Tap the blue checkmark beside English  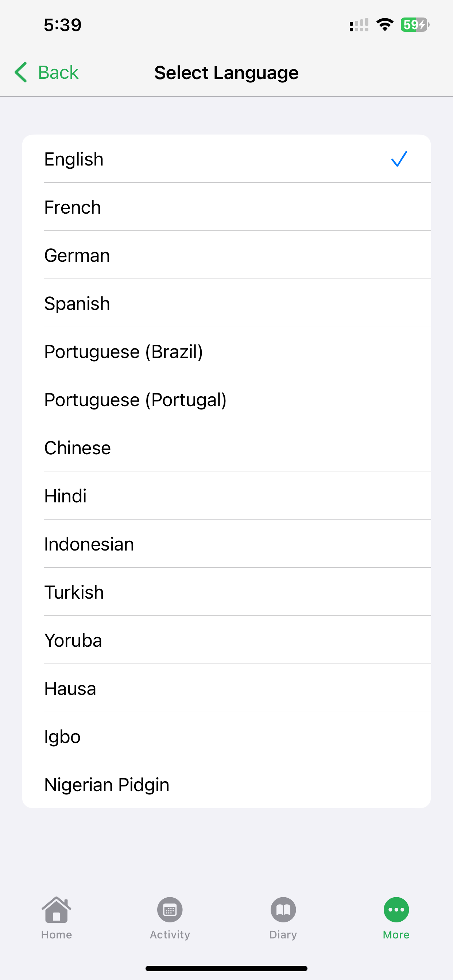click(x=399, y=159)
